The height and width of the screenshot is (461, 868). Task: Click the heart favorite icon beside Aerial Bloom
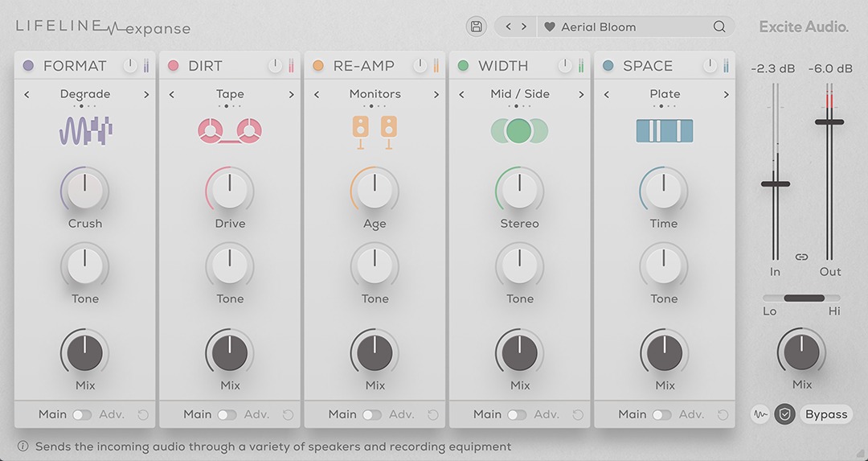click(x=550, y=27)
